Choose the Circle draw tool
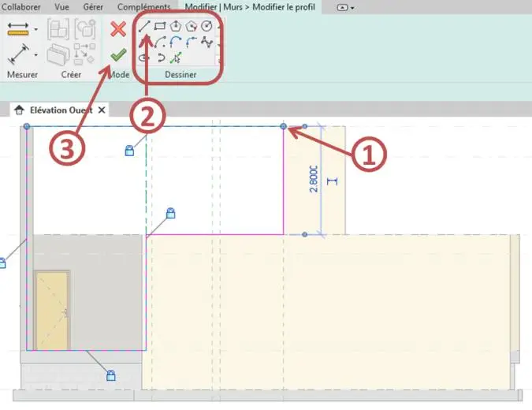532x410 pixels. (206, 26)
